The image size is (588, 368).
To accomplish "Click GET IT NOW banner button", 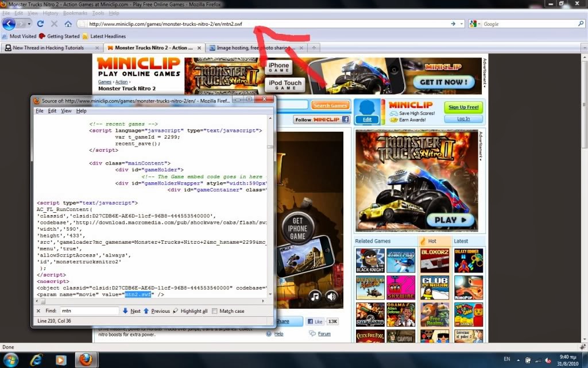I will point(444,82).
